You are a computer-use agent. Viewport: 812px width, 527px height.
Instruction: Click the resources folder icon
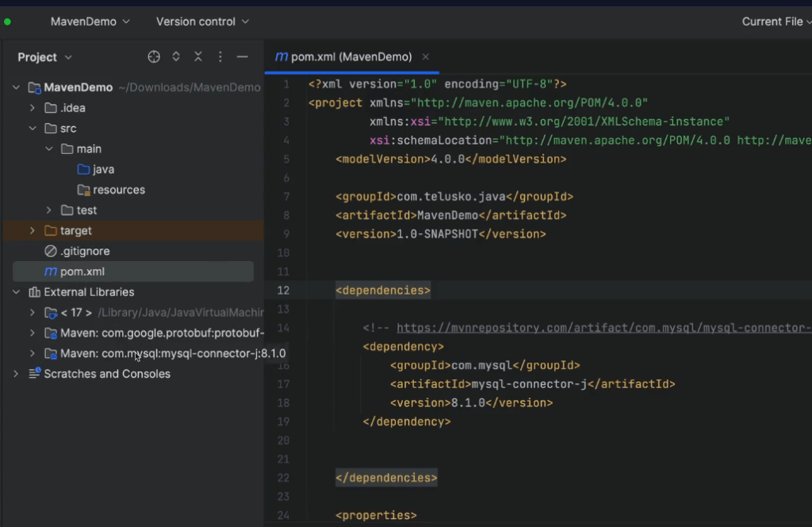pos(83,190)
